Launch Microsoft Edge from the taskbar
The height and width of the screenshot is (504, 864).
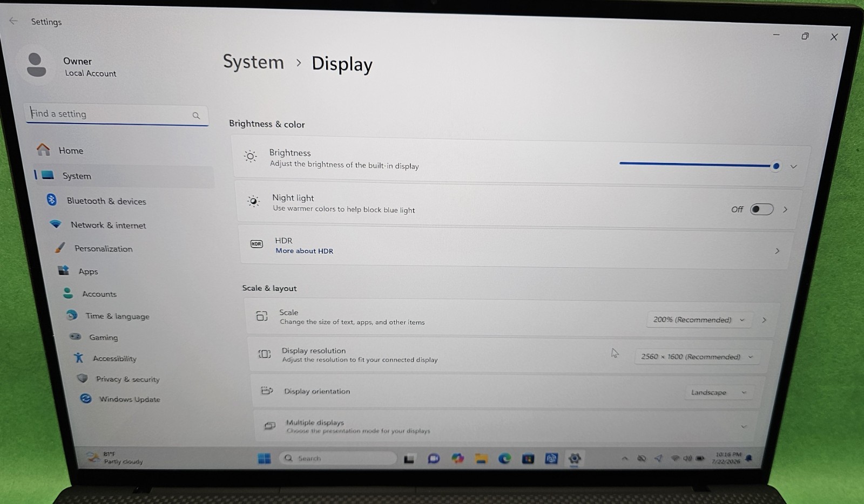(x=504, y=459)
